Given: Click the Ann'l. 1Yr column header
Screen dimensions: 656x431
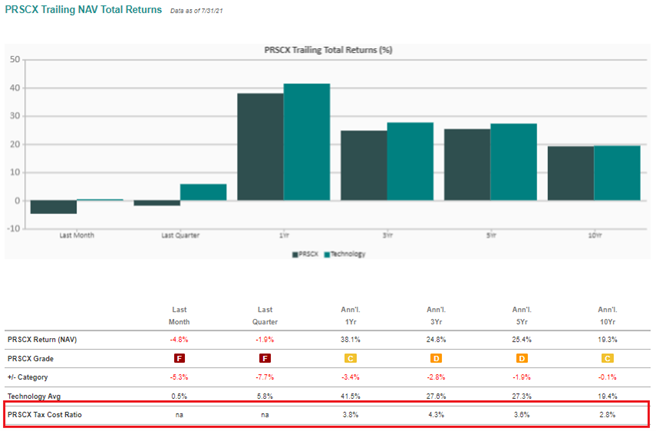Looking at the screenshot, I should point(351,316).
